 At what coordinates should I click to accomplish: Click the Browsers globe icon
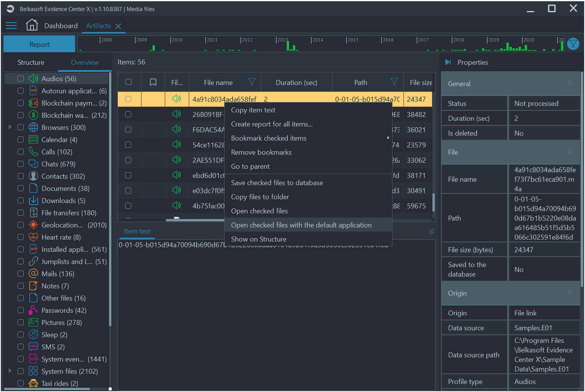[34, 127]
